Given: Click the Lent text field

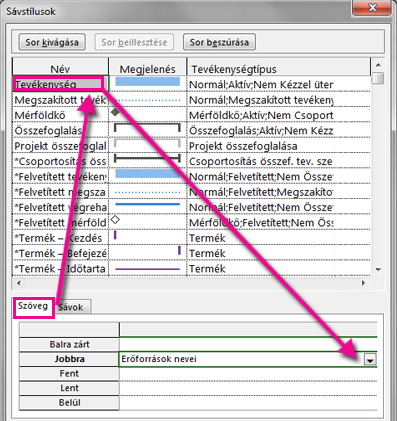Looking at the screenshot, I should [248, 388].
